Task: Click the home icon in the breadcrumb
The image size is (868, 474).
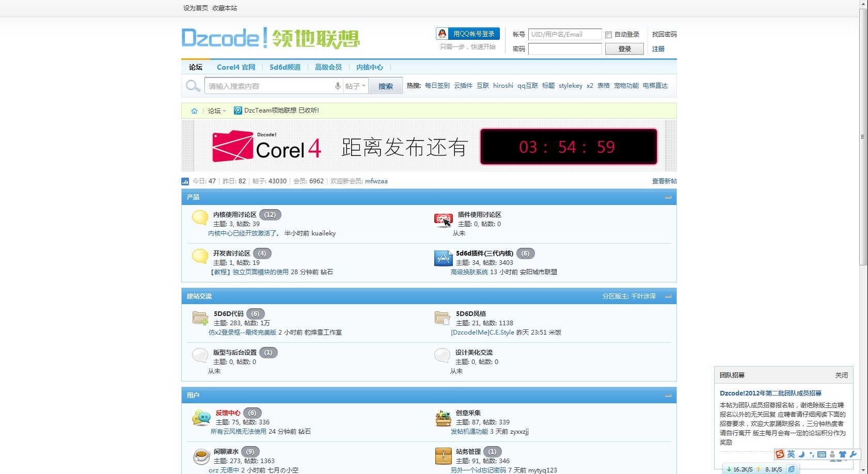Action: [194, 110]
